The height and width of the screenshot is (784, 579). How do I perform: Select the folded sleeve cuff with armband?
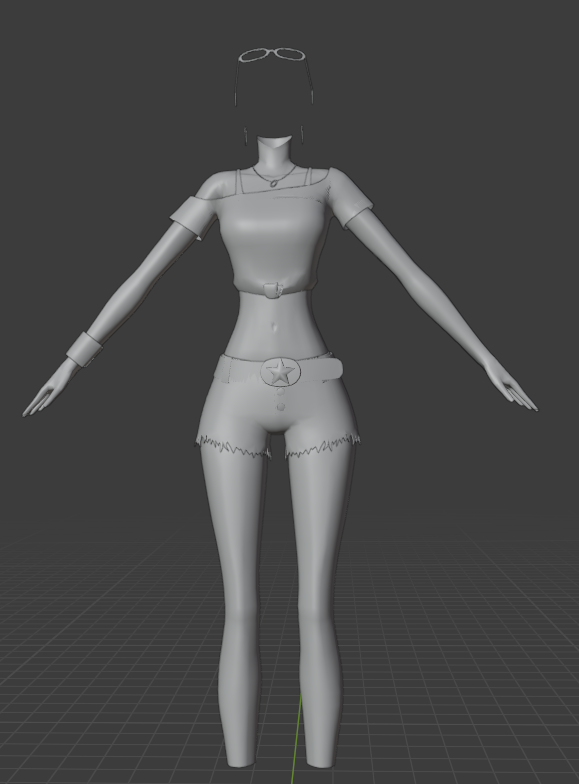(x=192, y=217)
